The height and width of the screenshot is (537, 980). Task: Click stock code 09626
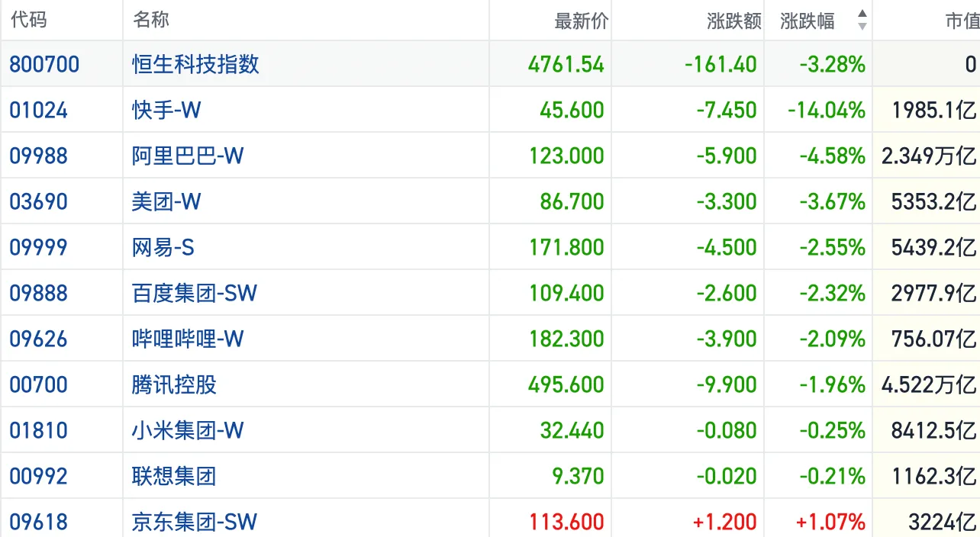click(38, 339)
